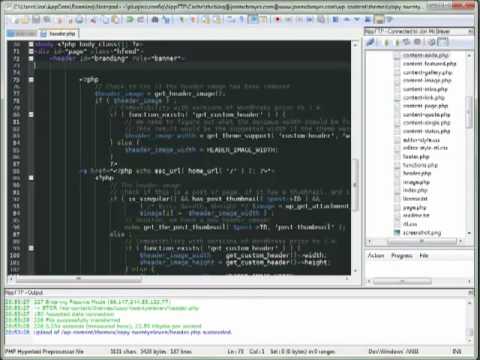Collapse fold at first function_exists line
The image size is (480, 360).
tap(31, 115)
